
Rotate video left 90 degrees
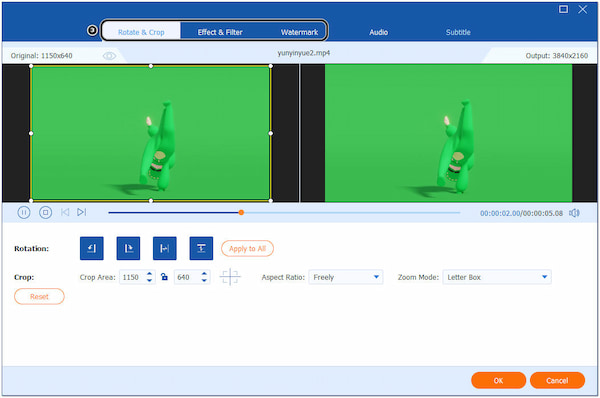(91, 248)
